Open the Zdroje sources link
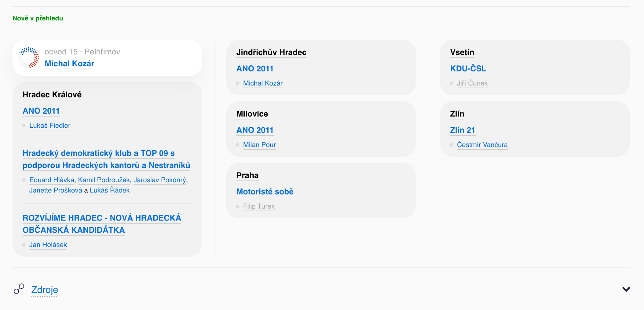644x310 pixels. point(44,290)
